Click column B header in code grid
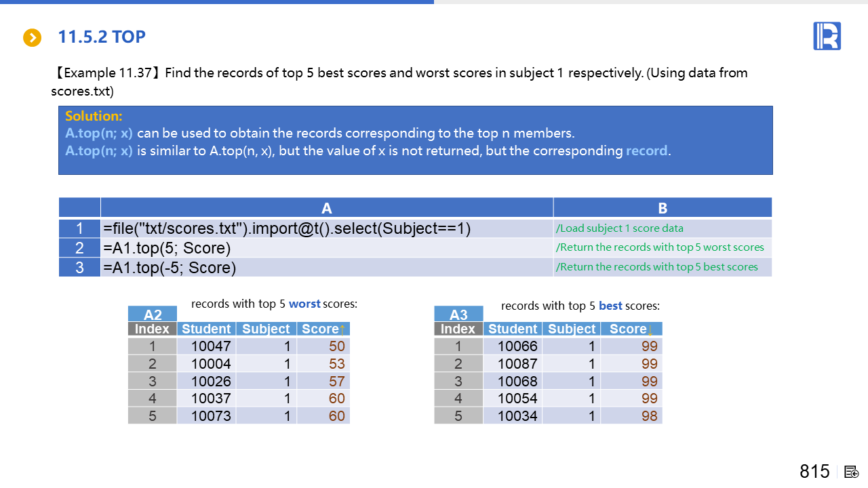Screen dimensions: 868x488 click(662, 208)
